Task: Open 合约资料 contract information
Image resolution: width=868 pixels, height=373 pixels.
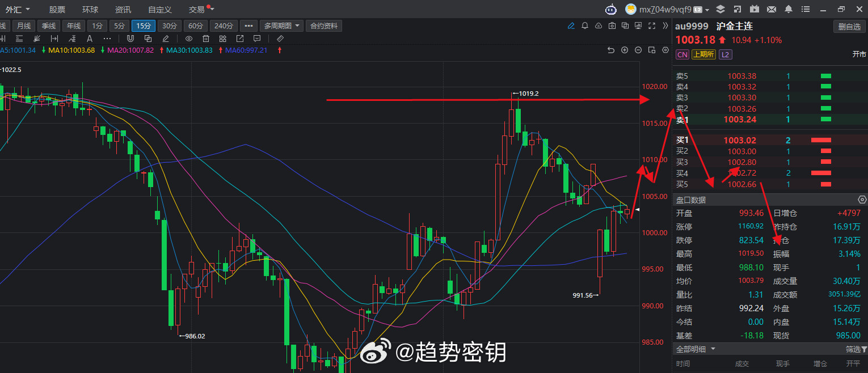Action: 323,26
